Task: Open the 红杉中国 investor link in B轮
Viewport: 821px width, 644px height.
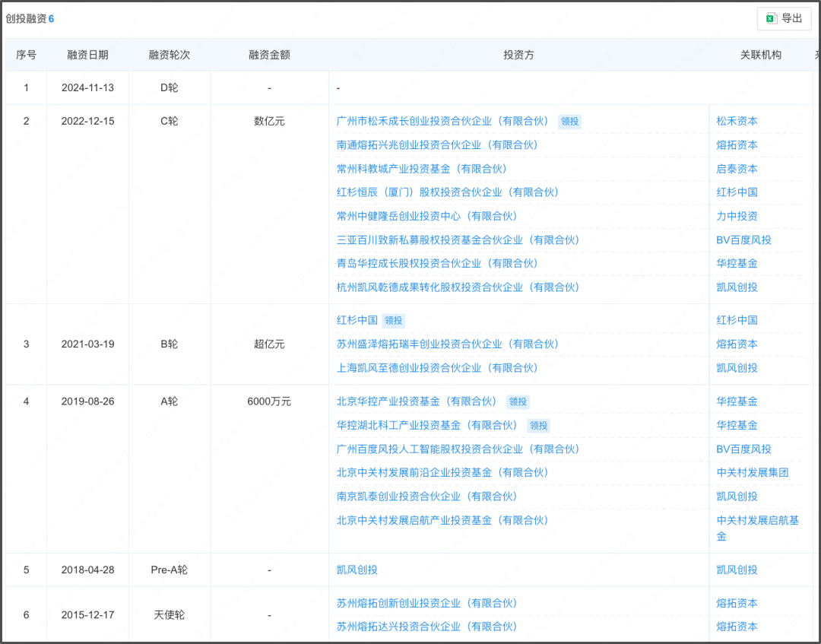Action: pos(356,320)
